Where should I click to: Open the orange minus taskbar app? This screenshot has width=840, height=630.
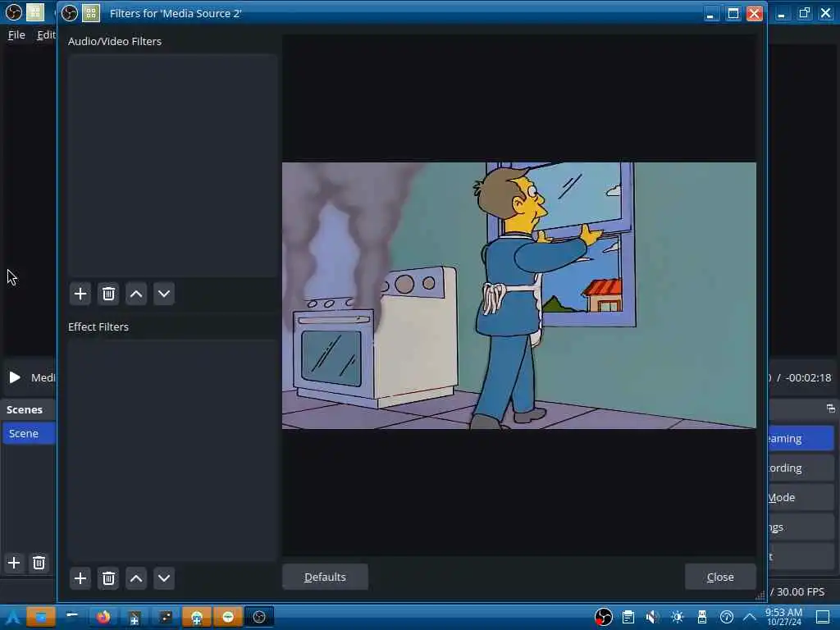[228, 617]
